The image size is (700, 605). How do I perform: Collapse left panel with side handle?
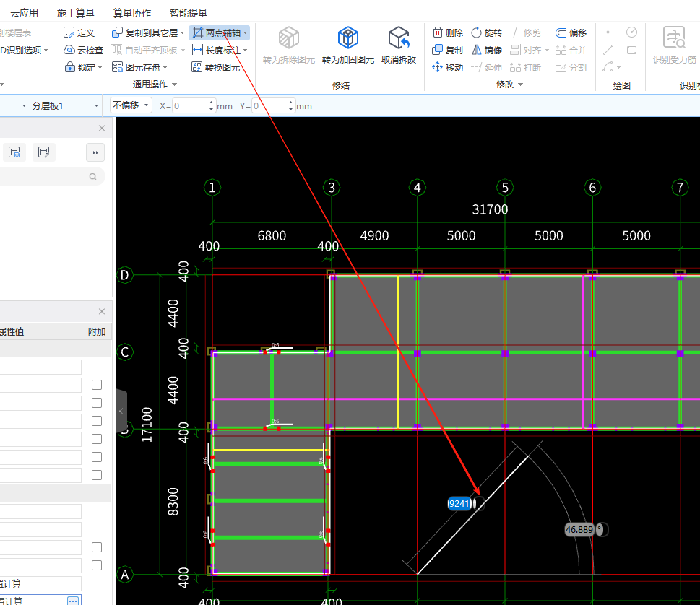tap(121, 411)
